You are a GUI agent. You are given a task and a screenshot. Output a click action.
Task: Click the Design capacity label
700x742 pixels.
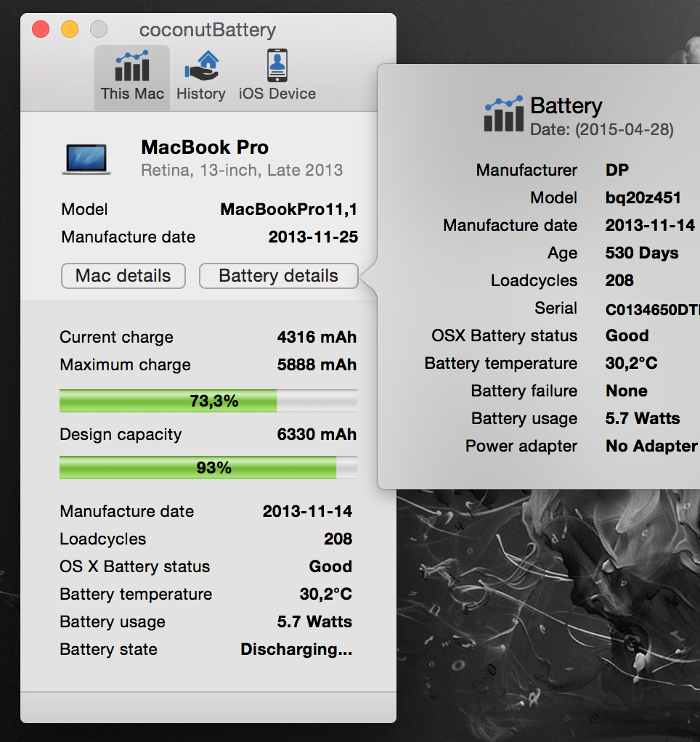(x=121, y=434)
